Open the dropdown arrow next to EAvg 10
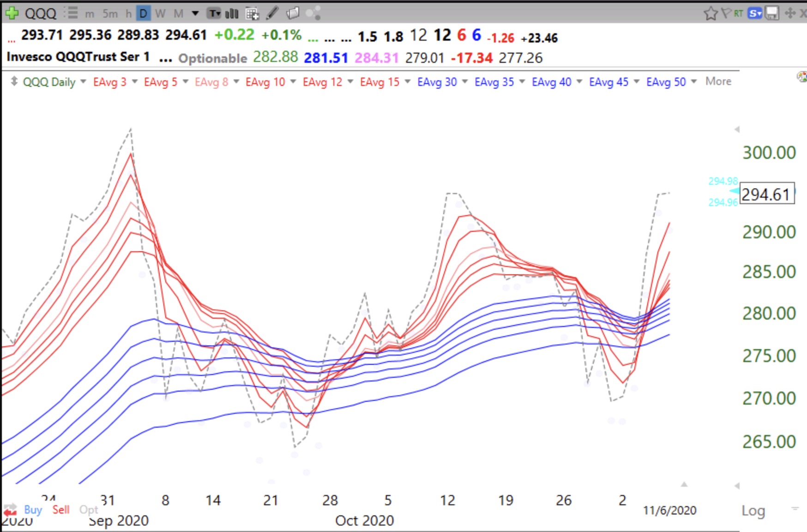This screenshot has height=532, width=807. 293,82
